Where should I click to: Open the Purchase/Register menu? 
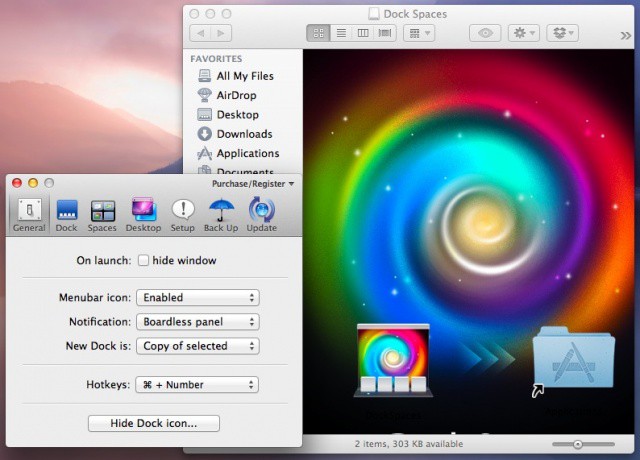pos(253,184)
